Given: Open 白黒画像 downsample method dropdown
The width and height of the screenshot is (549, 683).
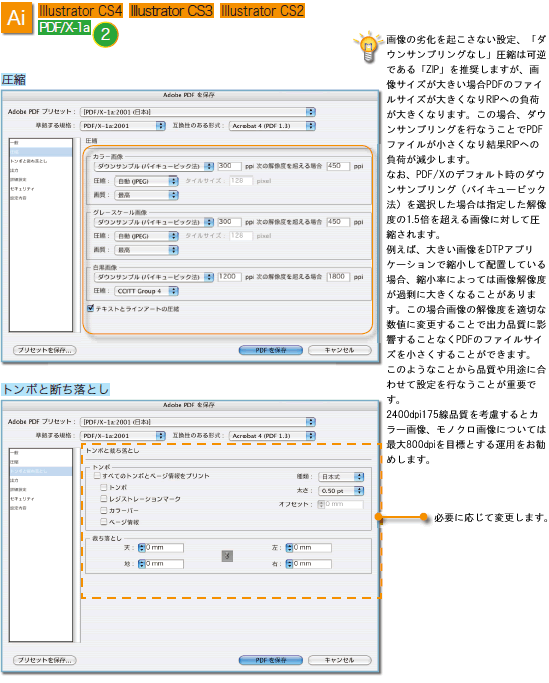Looking at the screenshot, I should pos(153,277).
